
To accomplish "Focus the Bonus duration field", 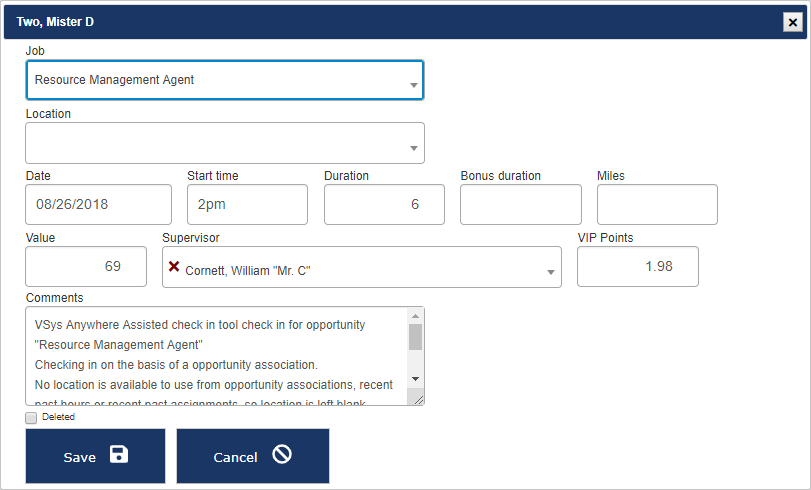I will pyautogui.click(x=520, y=205).
